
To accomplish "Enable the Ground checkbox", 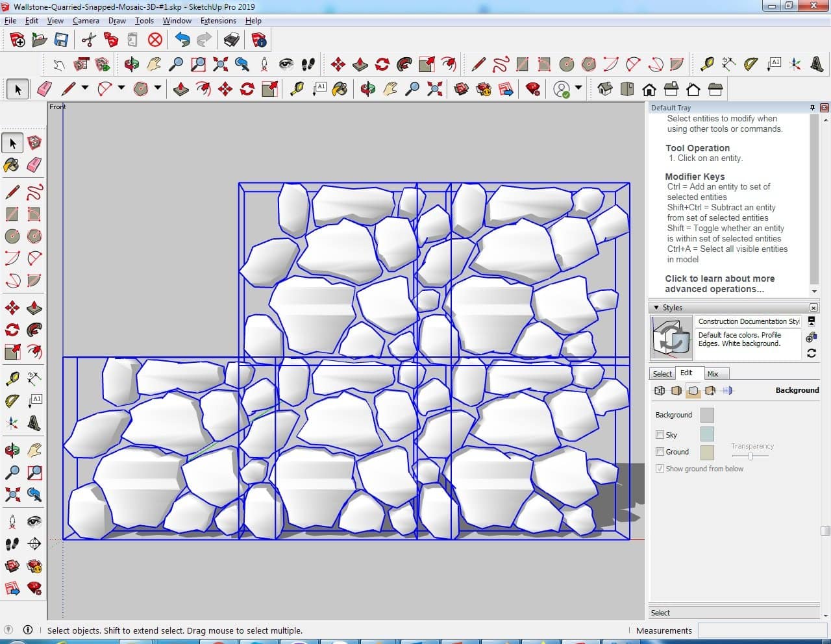I will 660,452.
